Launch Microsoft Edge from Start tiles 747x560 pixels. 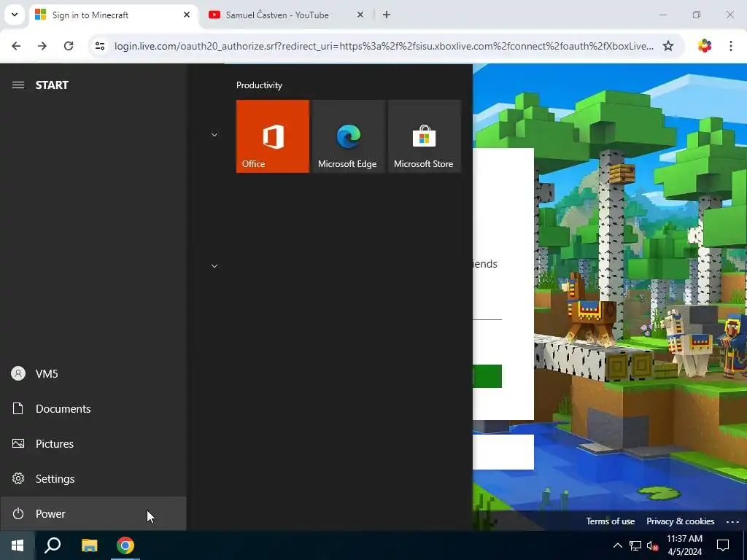[x=348, y=136]
